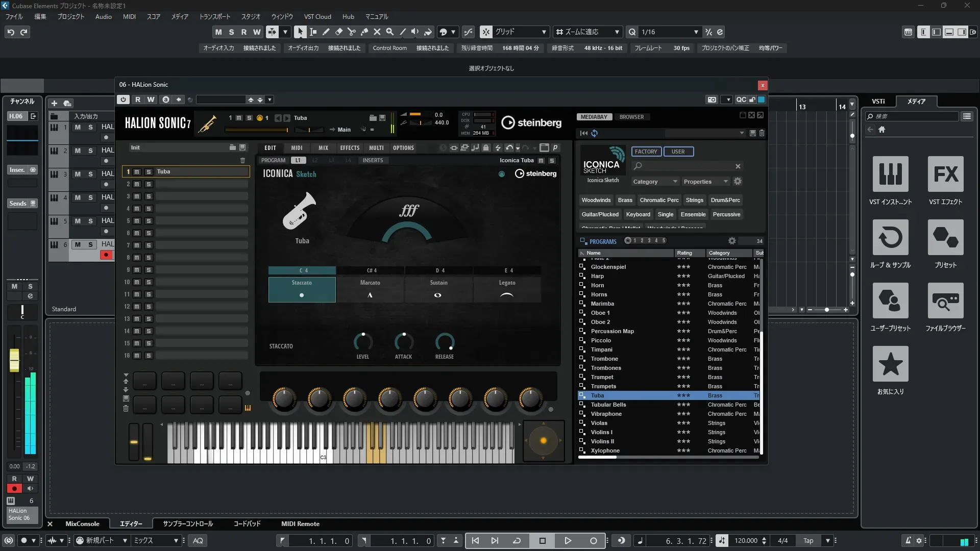This screenshot has width=980, height=551.
Task: Click the LEVEL knob in the Staccato section
Action: pyautogui.click(x=363, y=342)
